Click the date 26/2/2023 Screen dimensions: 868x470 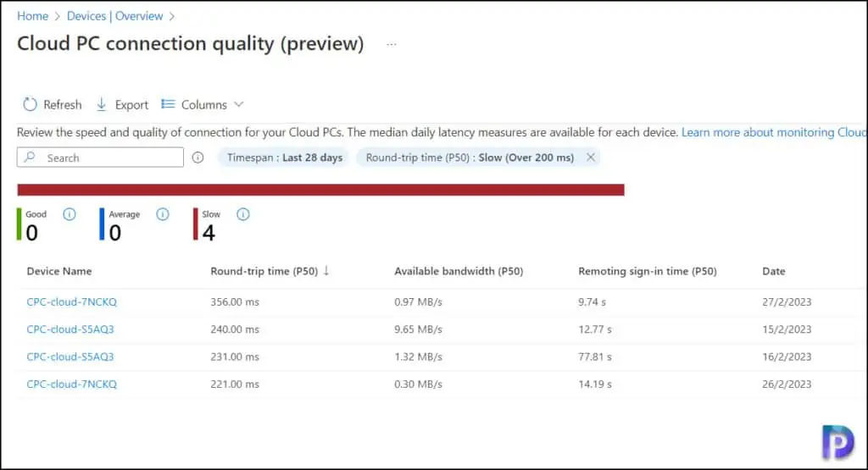(x=787, y=384)
